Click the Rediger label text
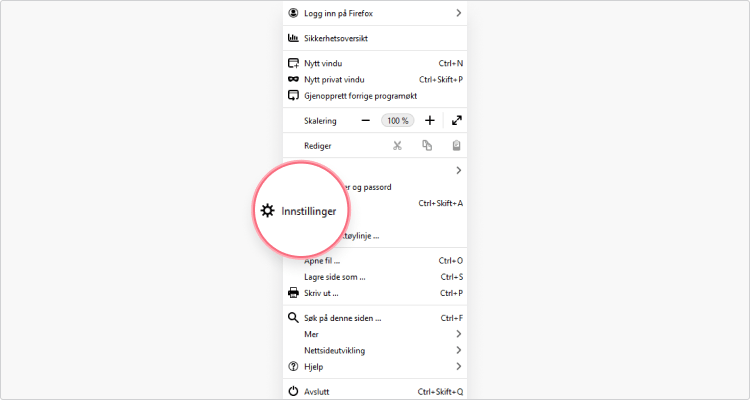Viewport: 750px width, 400px height. [x=318, y=146]
